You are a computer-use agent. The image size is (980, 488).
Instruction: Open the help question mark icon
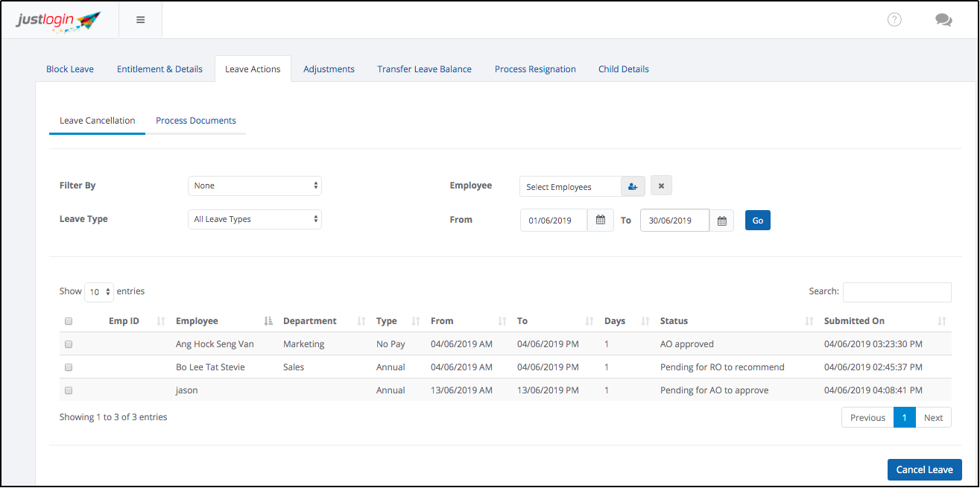pyautogui.click(x=894, y=20)
